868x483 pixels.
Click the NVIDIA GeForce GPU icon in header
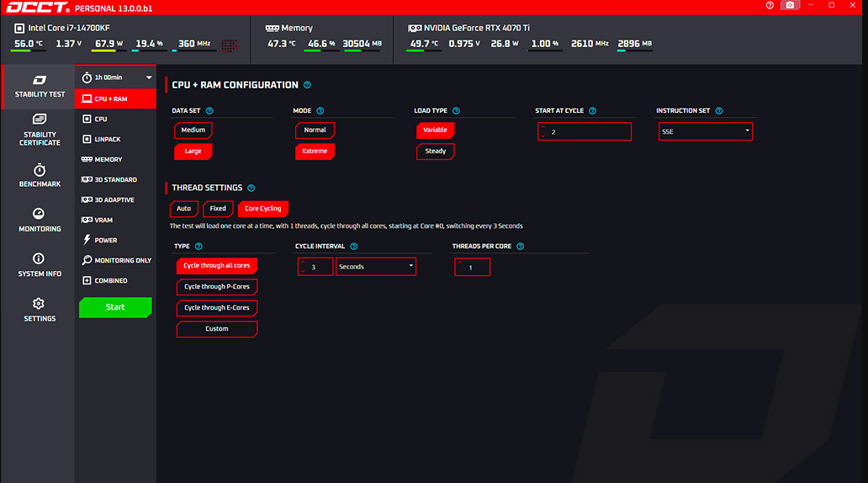pyautogui.click(x=415, y=29)
